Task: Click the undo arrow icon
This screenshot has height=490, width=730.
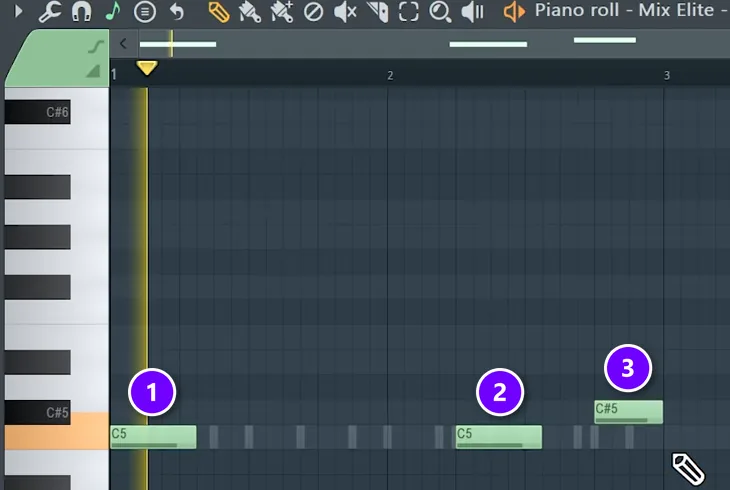Action: [177, 12]
